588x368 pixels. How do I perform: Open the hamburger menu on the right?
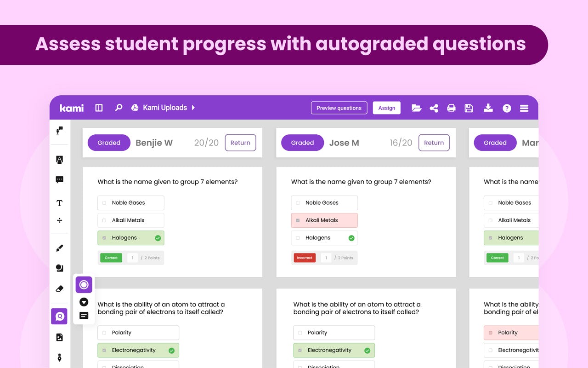pyautogui.click(x=524, y=108)
